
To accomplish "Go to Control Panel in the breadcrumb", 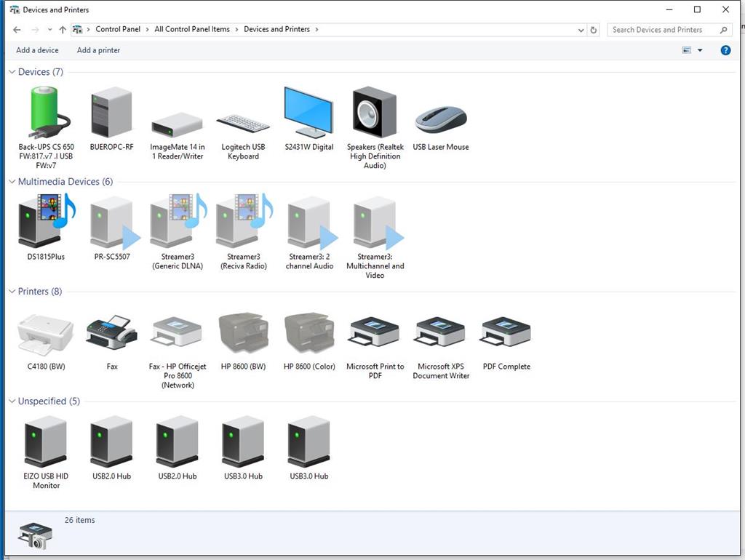I will (118, 29).
